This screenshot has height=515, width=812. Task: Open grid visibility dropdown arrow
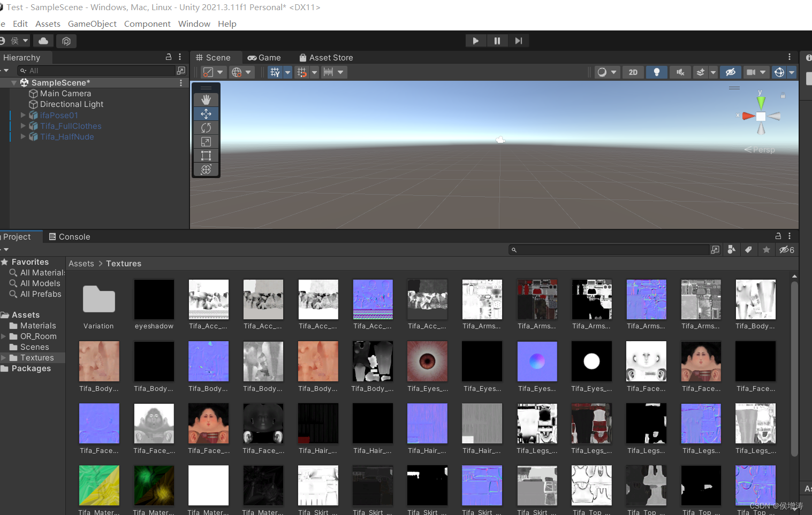287,72
